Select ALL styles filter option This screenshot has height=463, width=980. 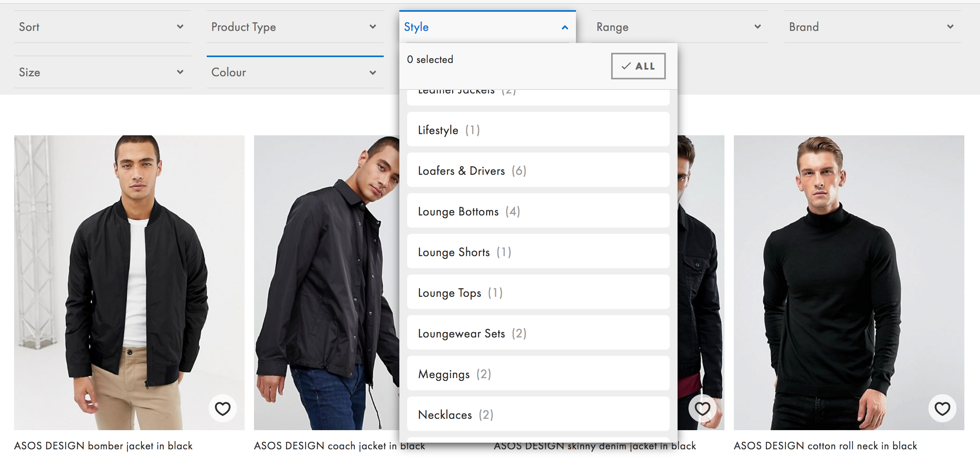tap(637, 65)
